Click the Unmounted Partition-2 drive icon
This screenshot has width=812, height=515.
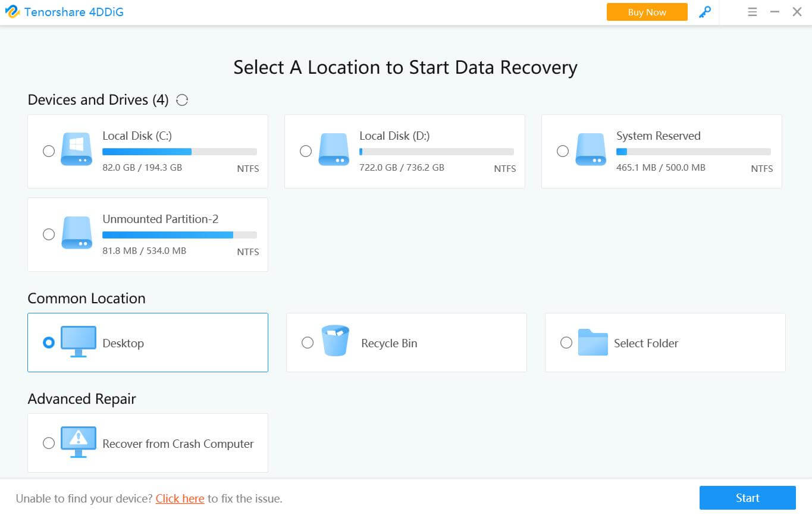click(77, 233)
